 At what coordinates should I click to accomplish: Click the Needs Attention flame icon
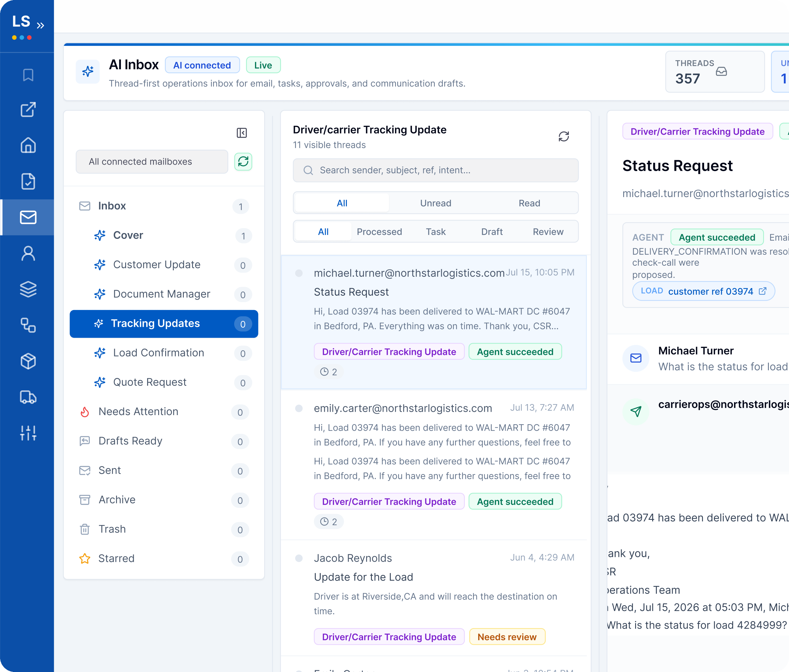pyautogui.click(x=85, y=412)
